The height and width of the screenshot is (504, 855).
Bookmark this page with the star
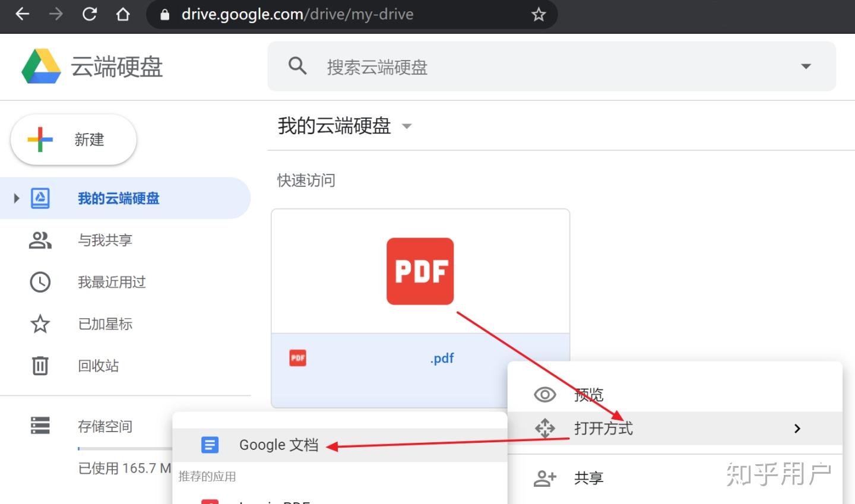point(538,14)
